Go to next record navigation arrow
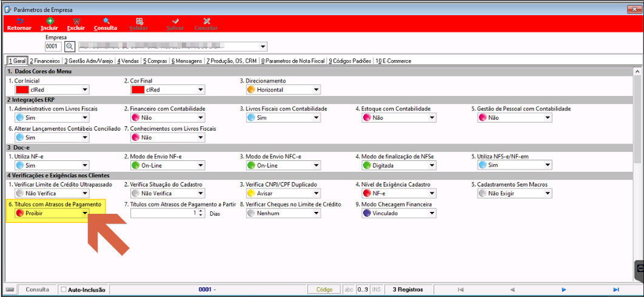Image resolution: width=644 pixels, height=297 pixels. 565,290
